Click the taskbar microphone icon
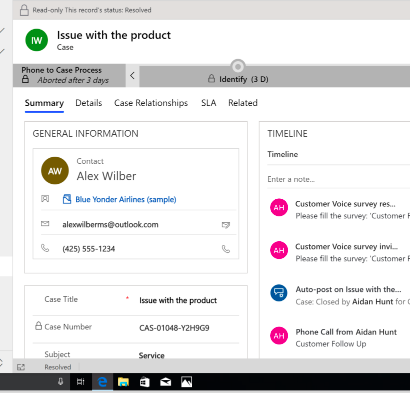Screen dimensions: 410x393 pyautogui.click(x=60, y=382)
